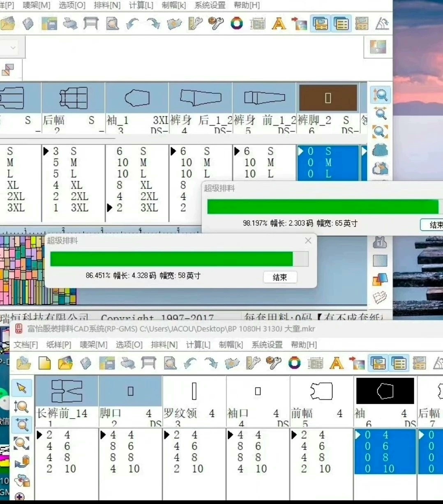The height and width of the screenshot is (504, 443).
Task: Click the orange letter A text tool in RP-GMS window
Action: pyautogui.click(x=337, y=363)
